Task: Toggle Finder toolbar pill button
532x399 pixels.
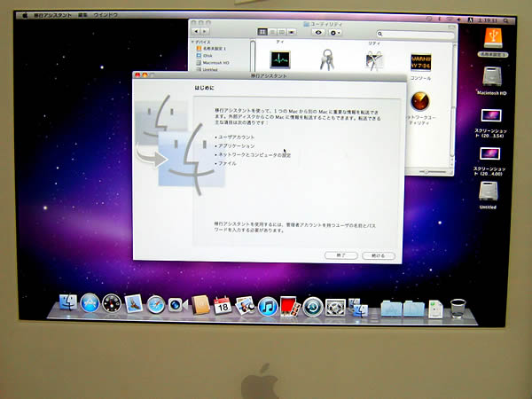Action: [x=451, y=26]
